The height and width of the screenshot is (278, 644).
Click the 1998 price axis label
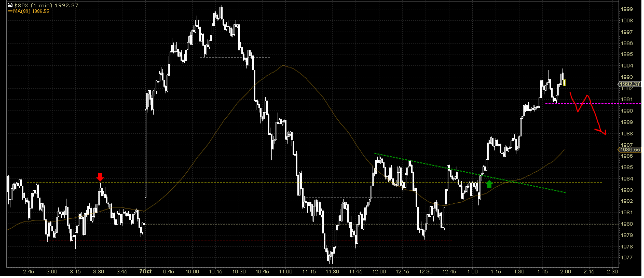tap(626, 21)
